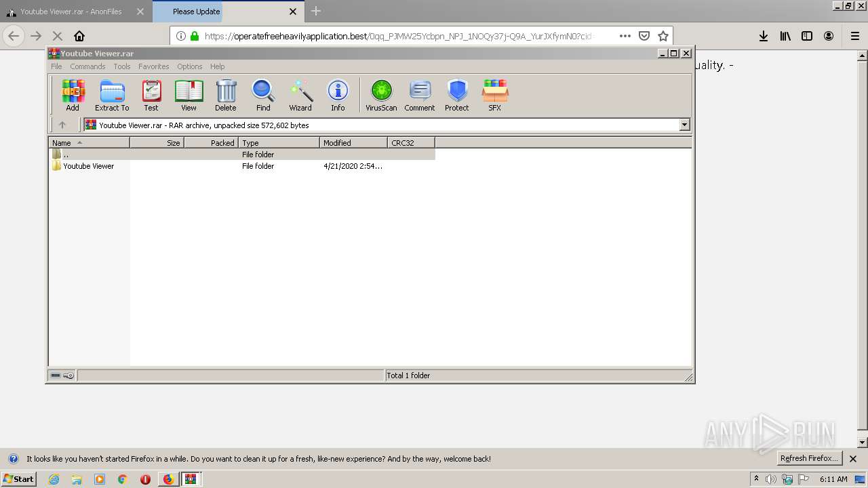Open the Firefox hamburger menu
The width and height of the screenshot is (868, 488).
[x=855, y=36]
